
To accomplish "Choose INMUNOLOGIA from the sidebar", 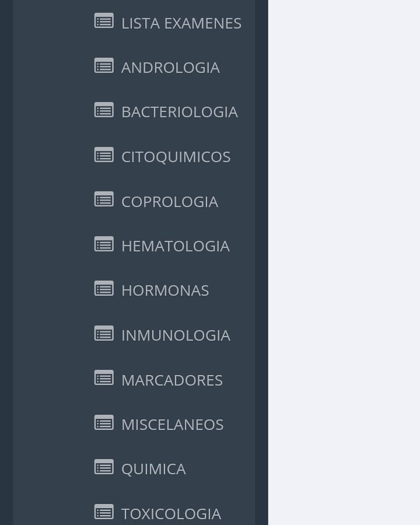I will click(176, 335).
